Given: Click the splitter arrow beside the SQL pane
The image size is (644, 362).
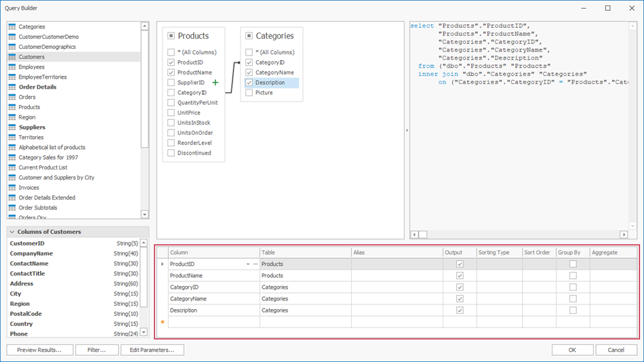Looking at the screenshot, I should click(407, 130).
